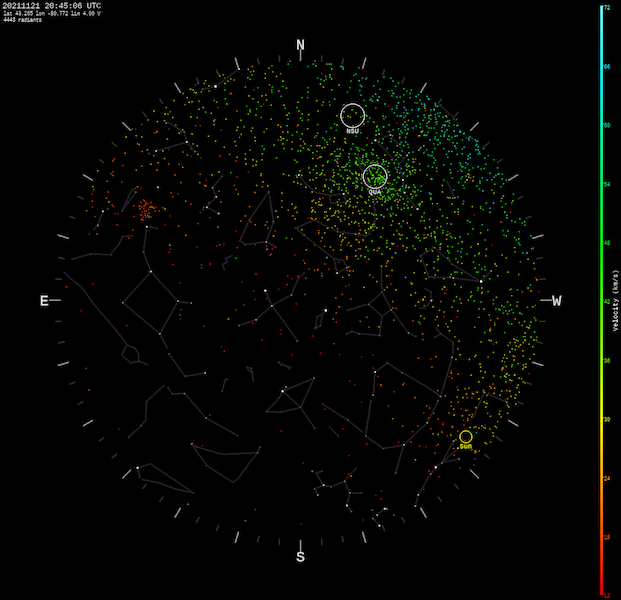
Task: Click the yellow Sun marker circle
Action: point(466,437)
